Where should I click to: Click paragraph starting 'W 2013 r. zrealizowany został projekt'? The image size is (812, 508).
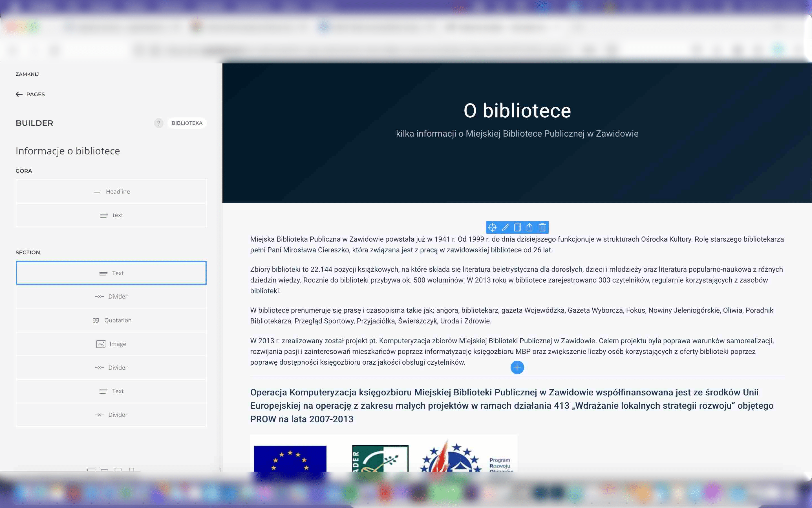(512, 351)
